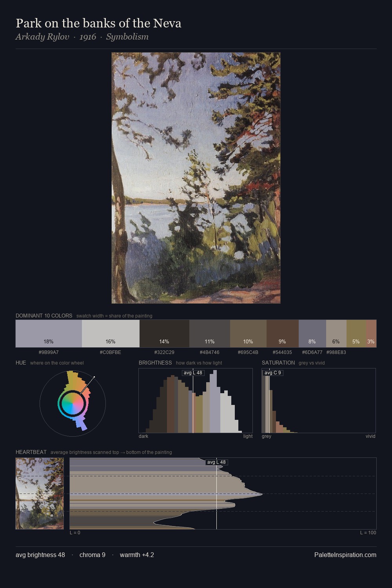
Task: Click 'avg L 48' label in Heartbeat chart
Action: (216, 462)
